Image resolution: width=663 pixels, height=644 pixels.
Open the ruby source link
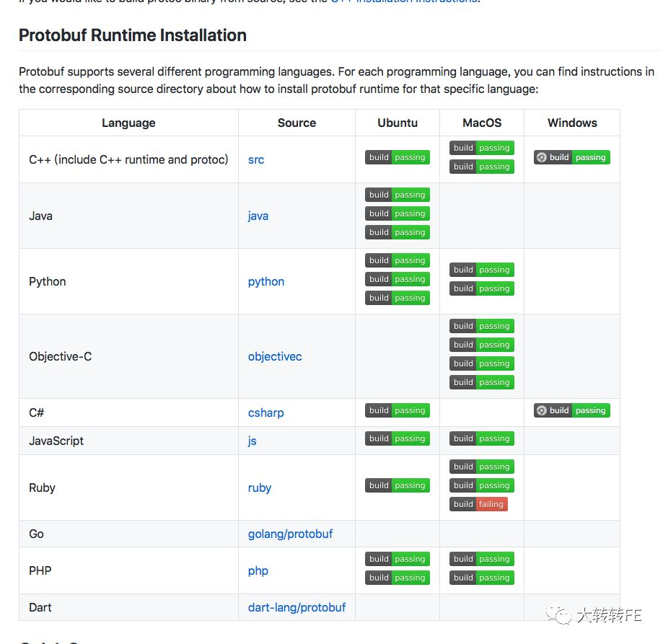[x=259, y=488]
